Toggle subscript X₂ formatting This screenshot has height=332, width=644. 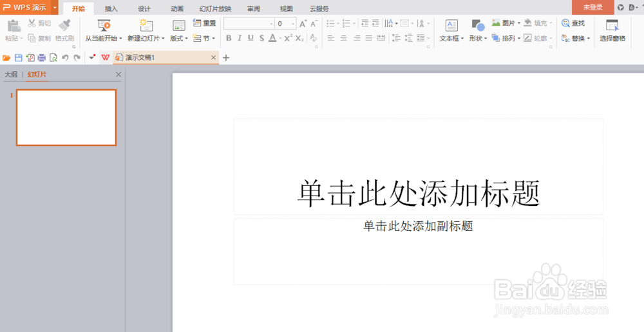coord(299,38)
